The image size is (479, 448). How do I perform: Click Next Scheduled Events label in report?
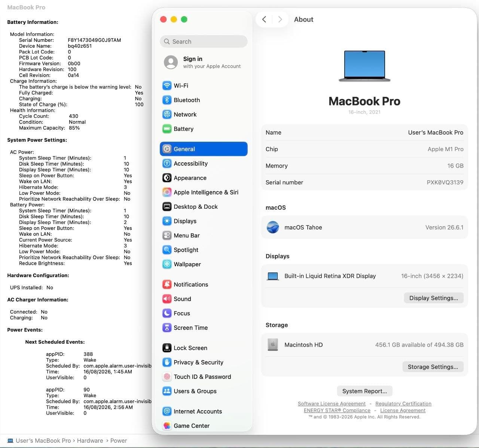tap(55, 342)
